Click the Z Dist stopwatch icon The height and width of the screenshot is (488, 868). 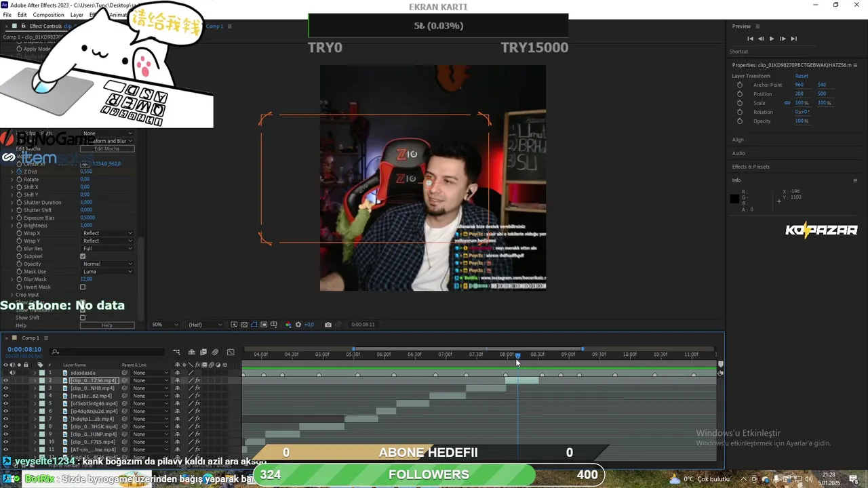pyautogui.click(x=19, y=171)
